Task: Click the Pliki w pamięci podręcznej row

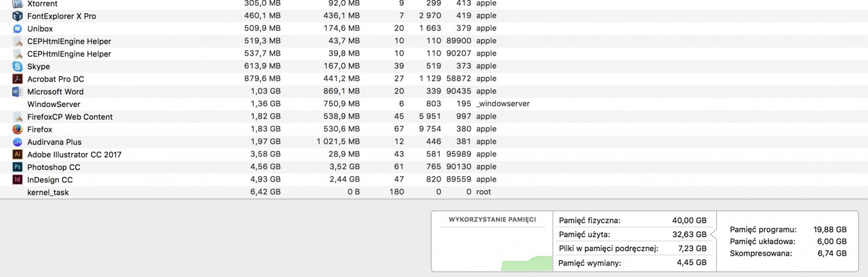Action: coord(632,249)
